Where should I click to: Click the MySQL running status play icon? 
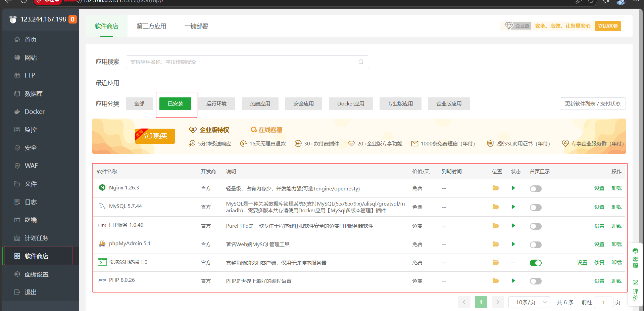coord(513,207)
